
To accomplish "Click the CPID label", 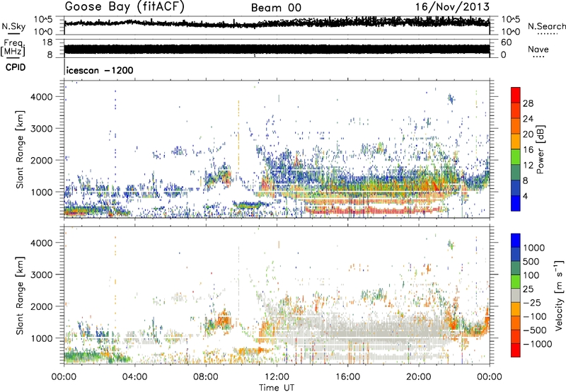I will pyautogui.click(x=16, y=67).
